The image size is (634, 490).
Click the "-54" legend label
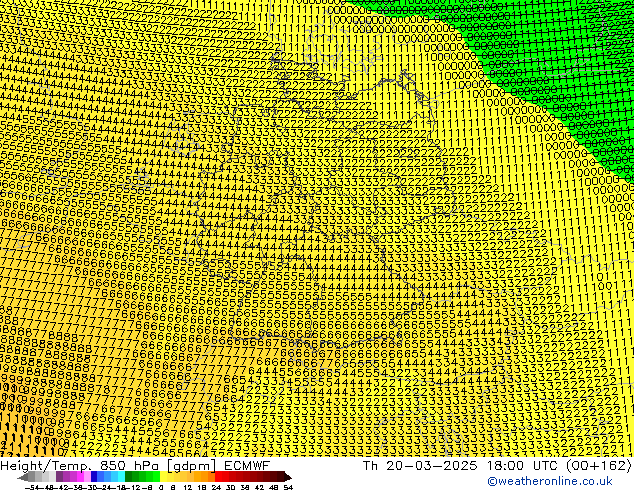click(32, 487)
